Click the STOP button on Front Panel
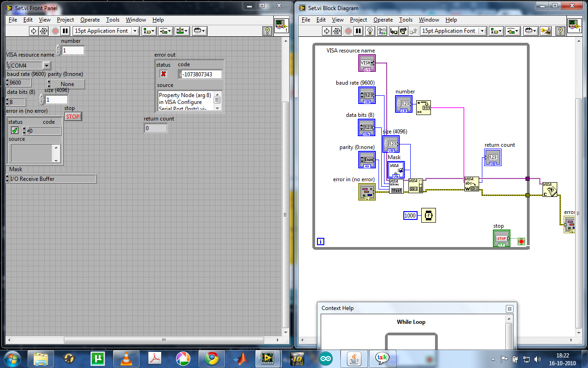Screen dimensions: 588x368 tap(73, 116)
